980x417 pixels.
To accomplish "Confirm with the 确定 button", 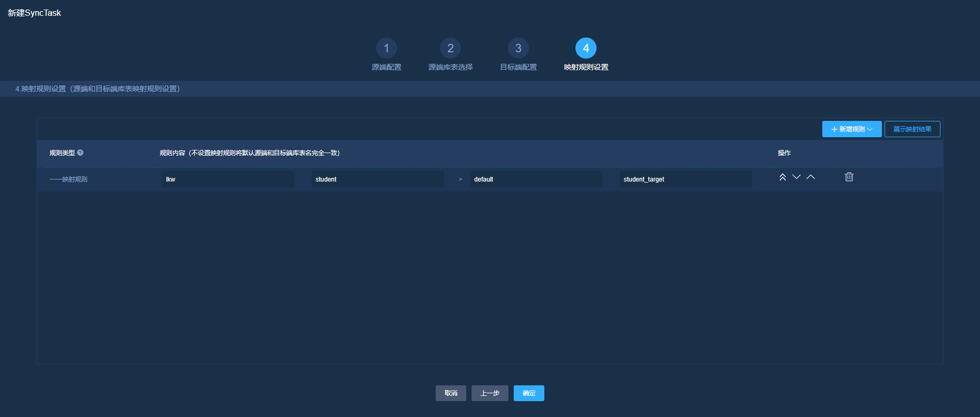I will (529, 393).
